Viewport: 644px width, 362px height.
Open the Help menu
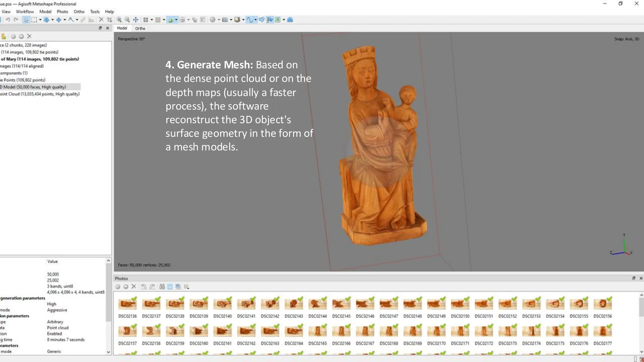[109, 12]
